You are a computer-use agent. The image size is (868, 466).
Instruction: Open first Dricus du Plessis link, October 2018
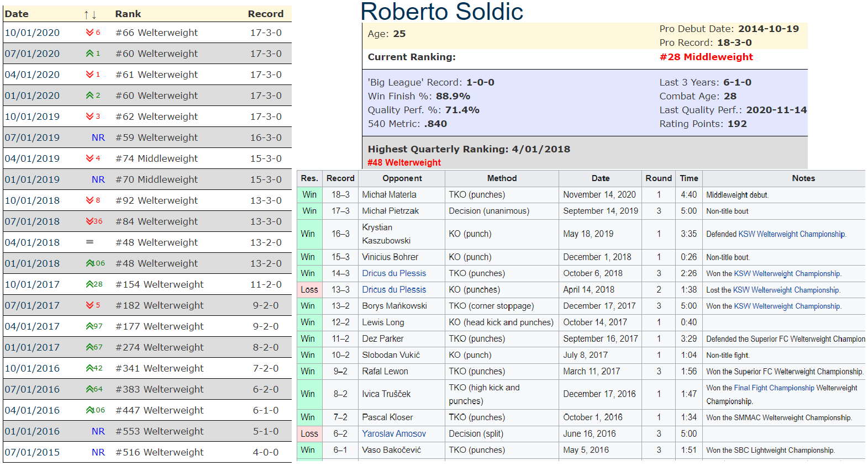394,273
